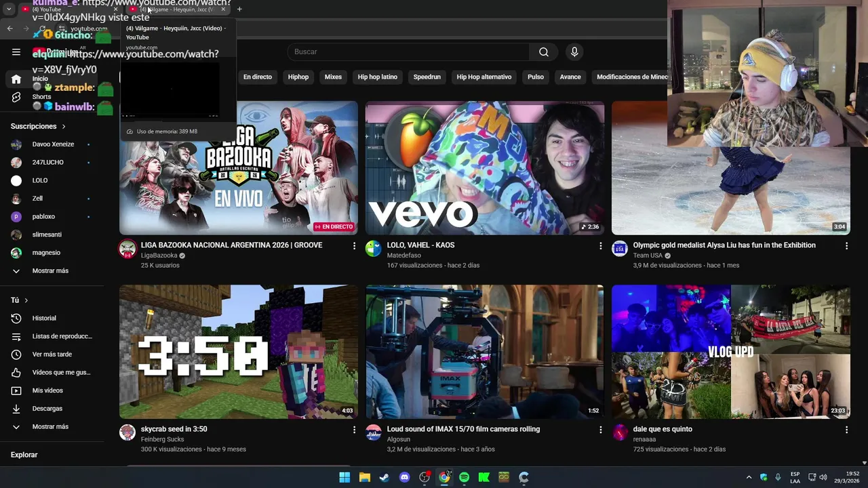Viewport: 868px width, 488px height.
Task: Open options menu for skycrab seed video
Action: [x=354, y=429]
